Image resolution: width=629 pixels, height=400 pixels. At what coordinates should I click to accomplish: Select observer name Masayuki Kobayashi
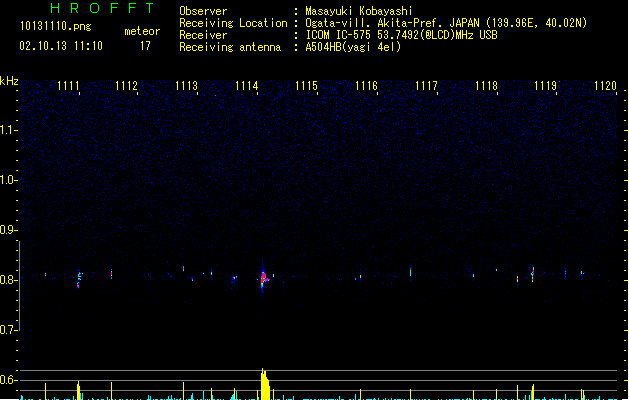pos(359,11)
